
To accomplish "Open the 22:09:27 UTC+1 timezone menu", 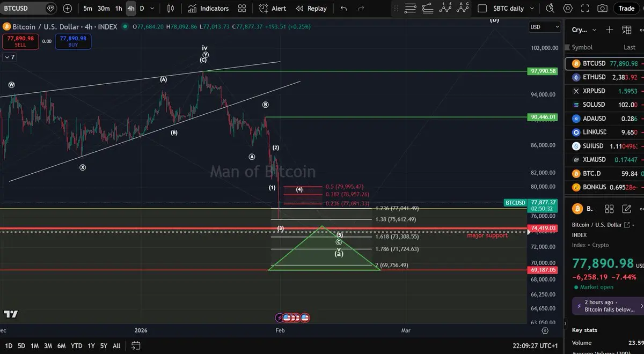I will (x=535, y=345).
